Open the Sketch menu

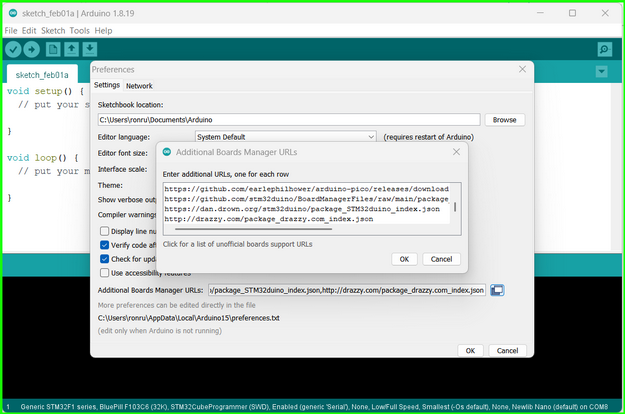tap(53, 31)
